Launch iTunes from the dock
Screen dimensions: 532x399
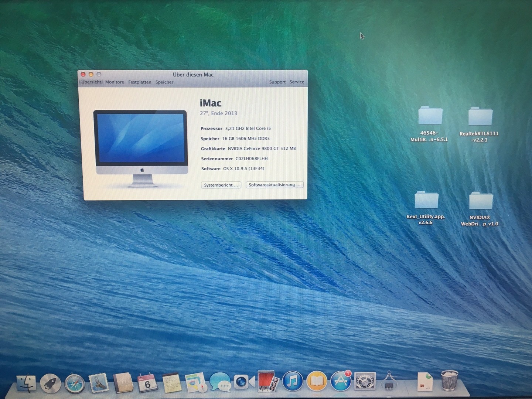292,381
